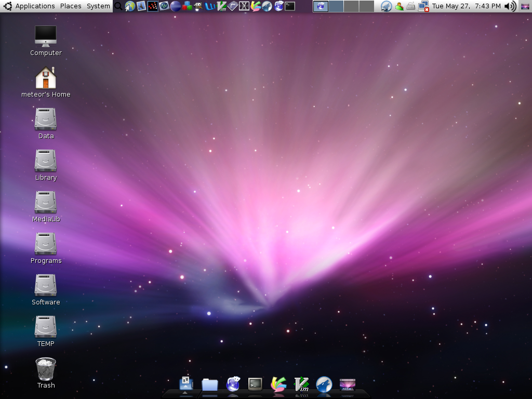Click the dock preferences switch icon
This screenshot has width=532, height=399.
[186, 384]
